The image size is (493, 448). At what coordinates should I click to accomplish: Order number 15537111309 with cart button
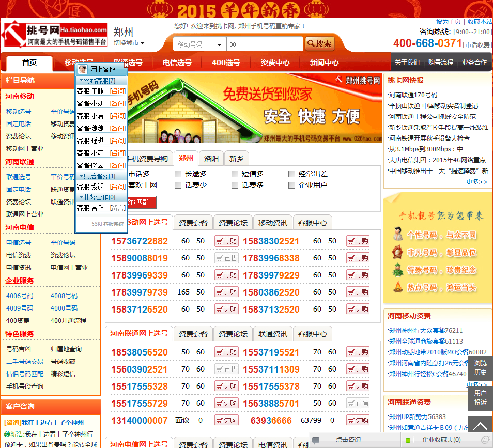pyautogui.click(x=358, y=369)
